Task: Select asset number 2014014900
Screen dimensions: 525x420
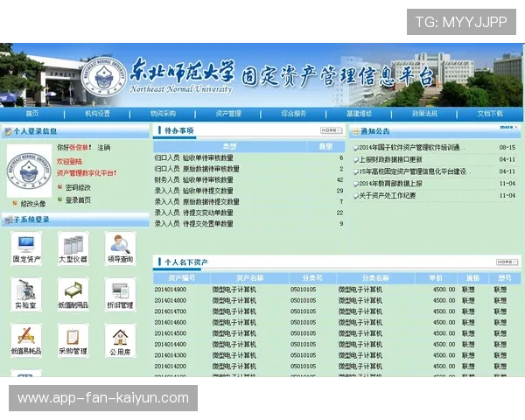Action: (171, 290)
